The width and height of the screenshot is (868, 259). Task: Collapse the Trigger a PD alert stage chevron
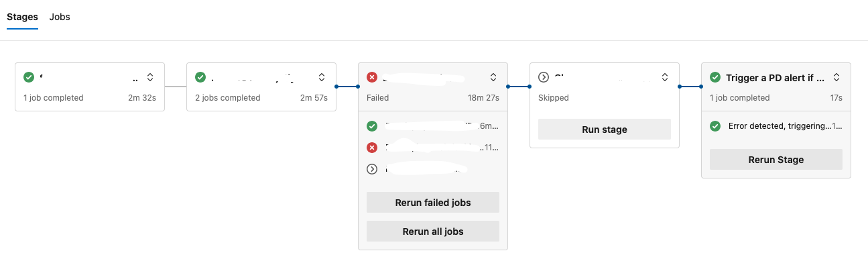(x=836, y=77)
